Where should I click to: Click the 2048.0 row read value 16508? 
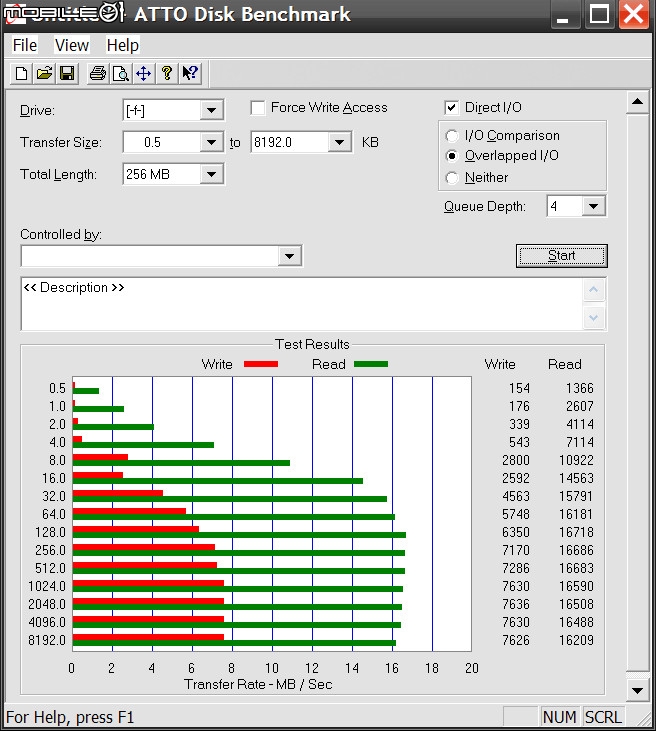[576, 604]
